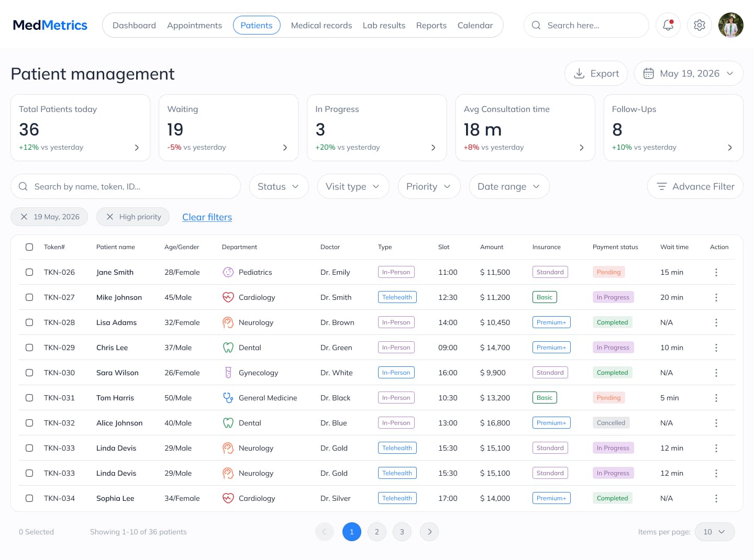754x560 pixels.
Task: Click the Clear filters link
Action: pos(207,217)
